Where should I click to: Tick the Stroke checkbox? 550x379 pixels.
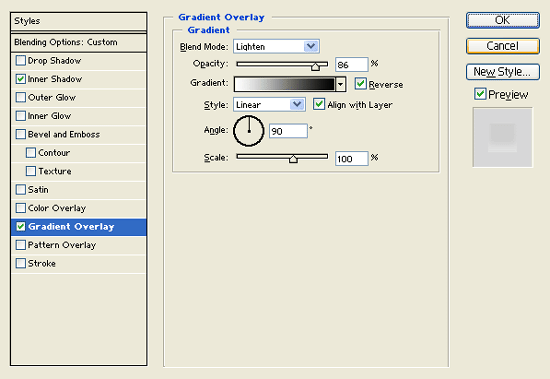tap(21, 263)
